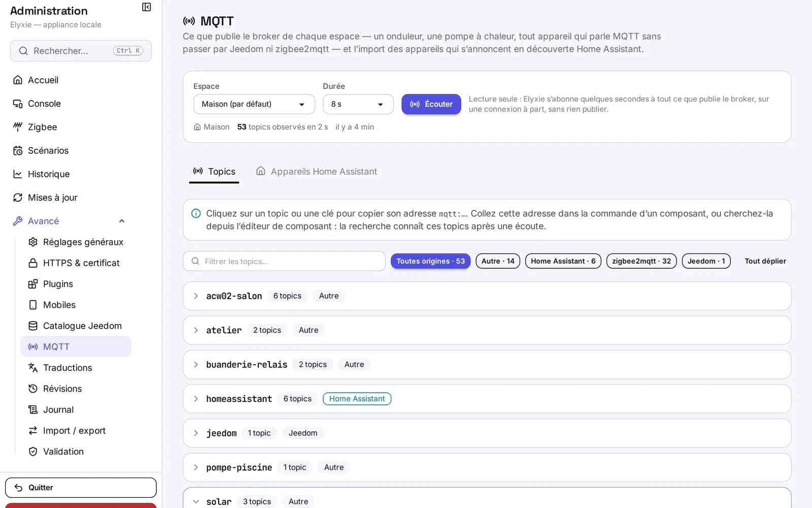
Task: Open the Durée dropdown 8 s
Action: (358, 104)
